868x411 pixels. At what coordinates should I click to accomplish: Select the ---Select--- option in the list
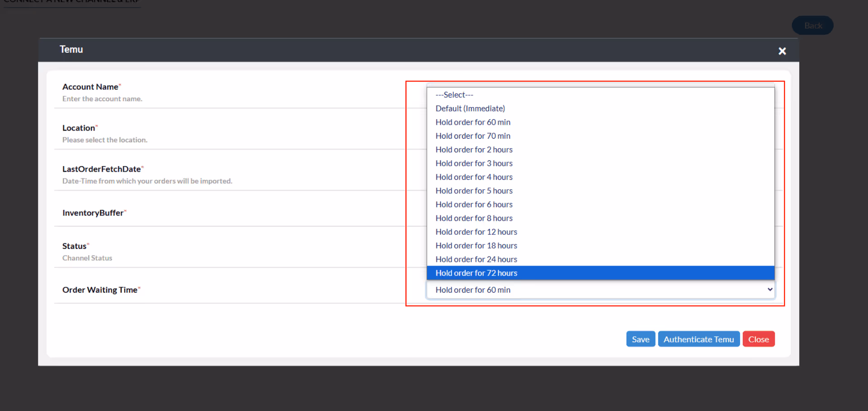pos(600,95)
